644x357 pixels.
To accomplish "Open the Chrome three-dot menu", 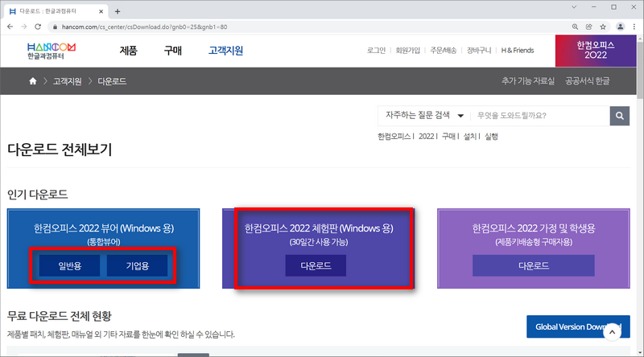I will [x=634, y=27].
